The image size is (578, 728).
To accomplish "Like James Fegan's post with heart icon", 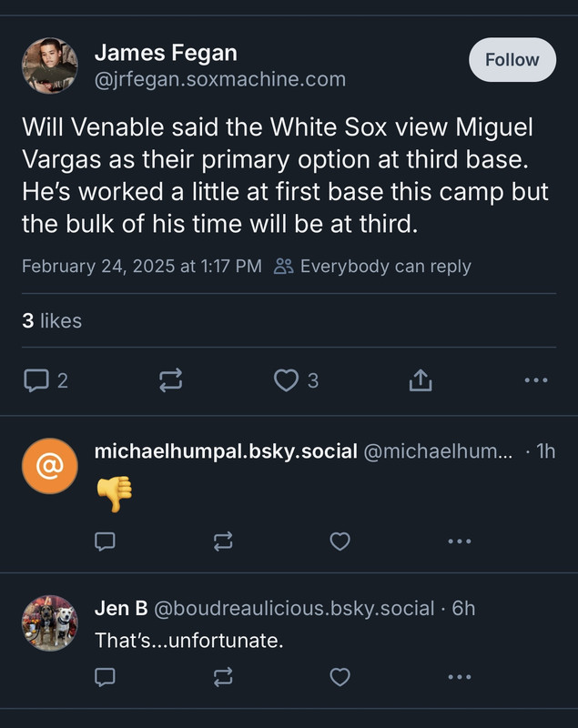I will 287,380.
